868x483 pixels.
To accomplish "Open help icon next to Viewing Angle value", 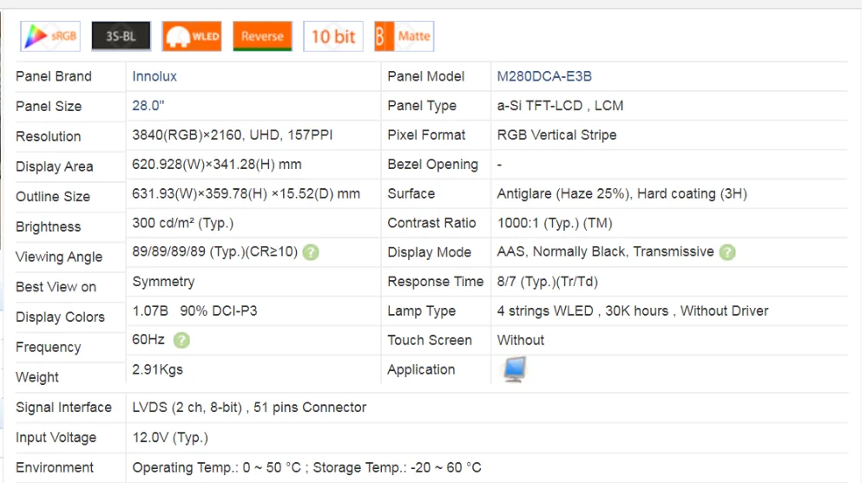I will [311, 252].
